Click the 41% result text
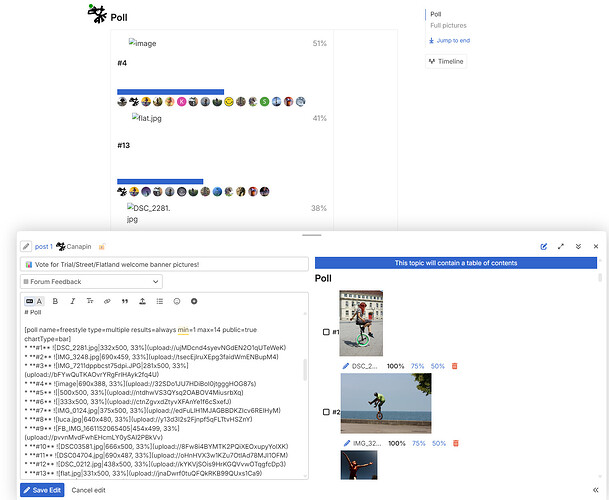This screenshot has height=500, width=609. pyautogui.click(x=320, y=118)
